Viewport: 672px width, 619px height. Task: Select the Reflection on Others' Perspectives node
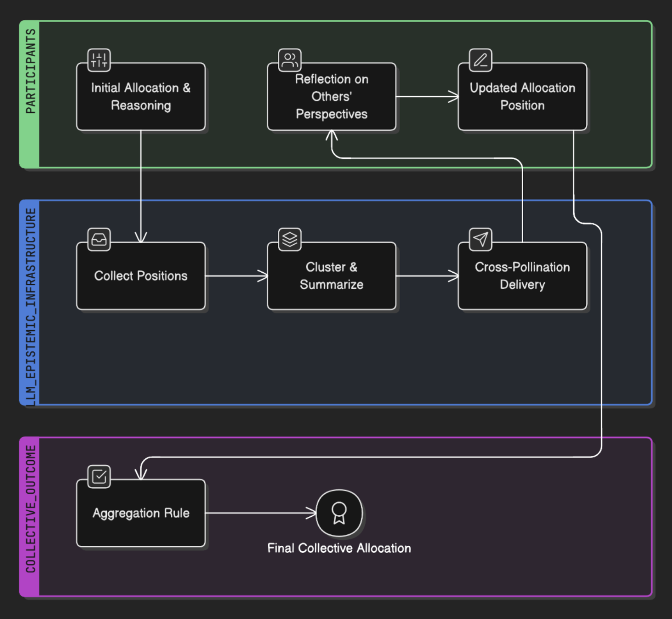tap(332, 97)
